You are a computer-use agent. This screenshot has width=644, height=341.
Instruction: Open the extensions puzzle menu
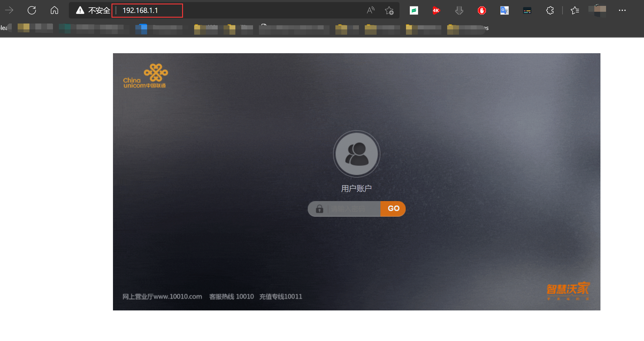pyautogui.click(x=550, y=11)
